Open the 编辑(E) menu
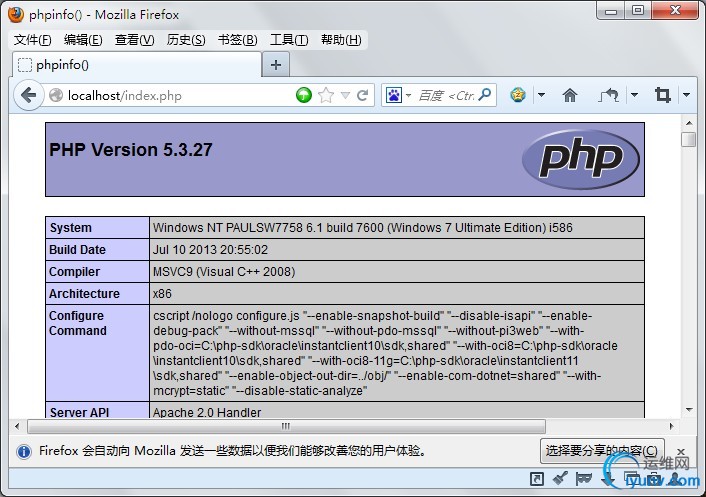Viewport: 706px width, 497px height. (83, 40)
